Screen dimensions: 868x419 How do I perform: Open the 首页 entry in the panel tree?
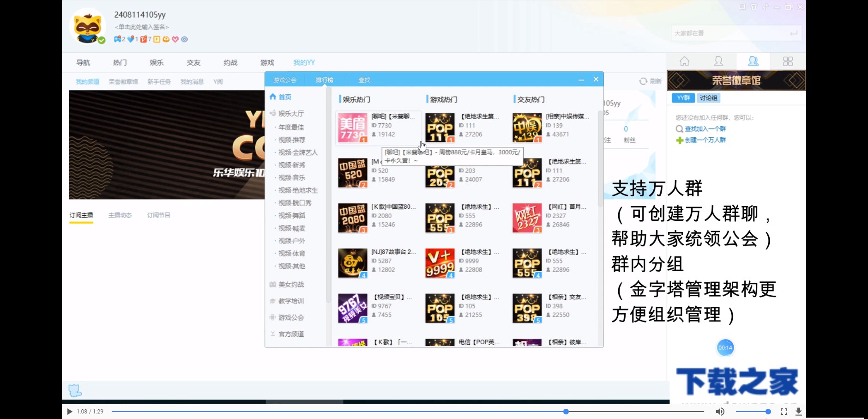tap(284, 97)
